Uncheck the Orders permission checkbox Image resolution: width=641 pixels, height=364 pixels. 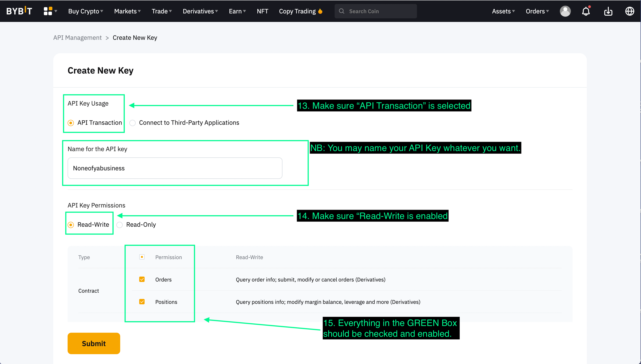coord(142,279)
